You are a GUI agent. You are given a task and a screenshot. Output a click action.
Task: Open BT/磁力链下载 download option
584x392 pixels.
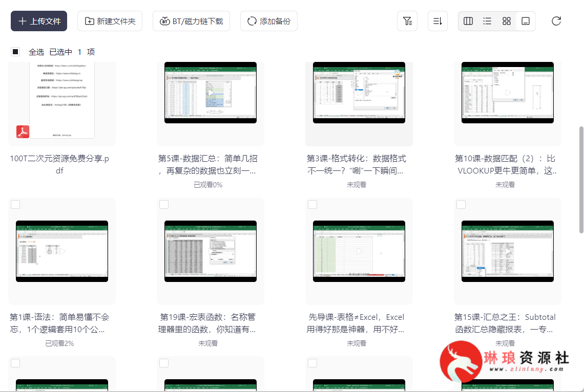coord(191,21)
